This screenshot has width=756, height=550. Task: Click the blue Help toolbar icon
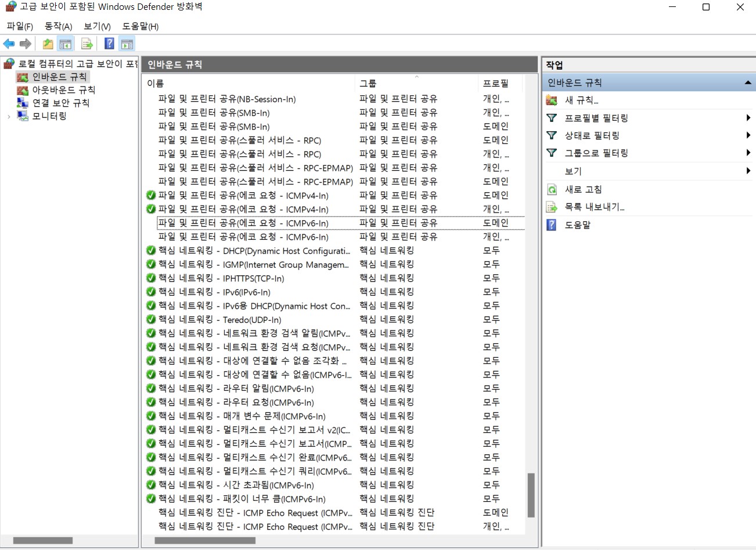click(109, 44)
